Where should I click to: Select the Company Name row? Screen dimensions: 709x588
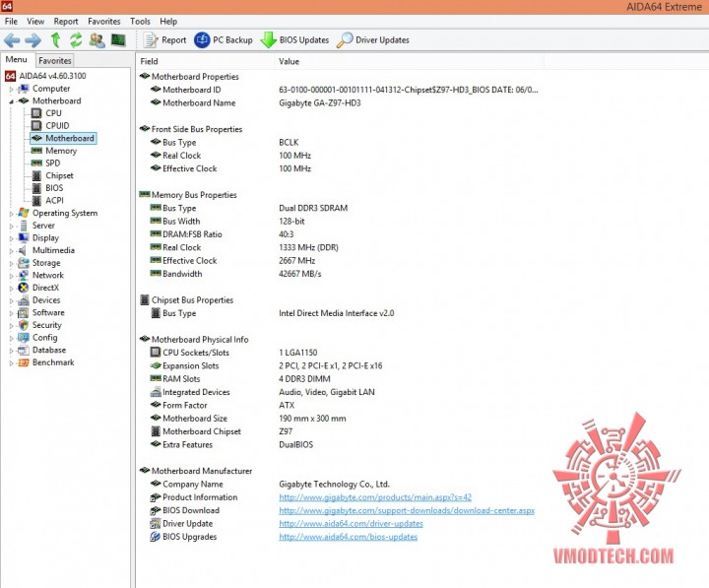pyautogui.click(x=270, y=484)
